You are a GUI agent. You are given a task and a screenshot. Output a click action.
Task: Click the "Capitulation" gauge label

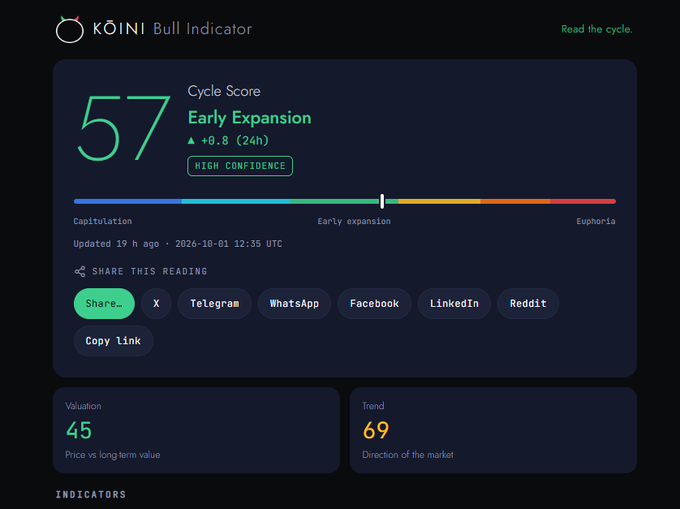coord(103,221)
